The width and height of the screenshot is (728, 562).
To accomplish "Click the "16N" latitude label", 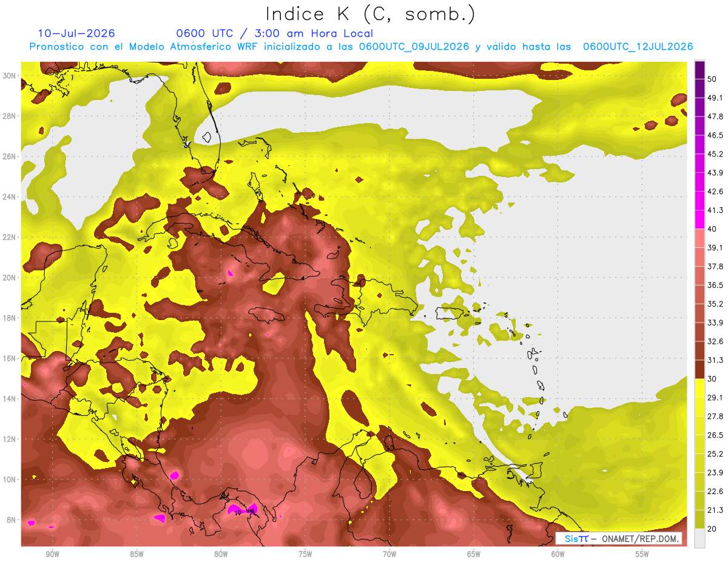I will click(x=10, y=358).
